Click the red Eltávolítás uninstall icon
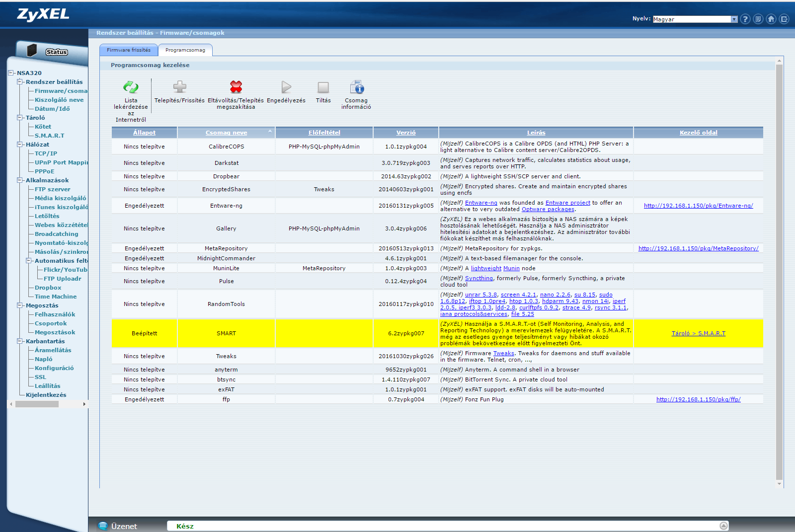The width and height of the screenshot is (795, 532). coord(236,87)
